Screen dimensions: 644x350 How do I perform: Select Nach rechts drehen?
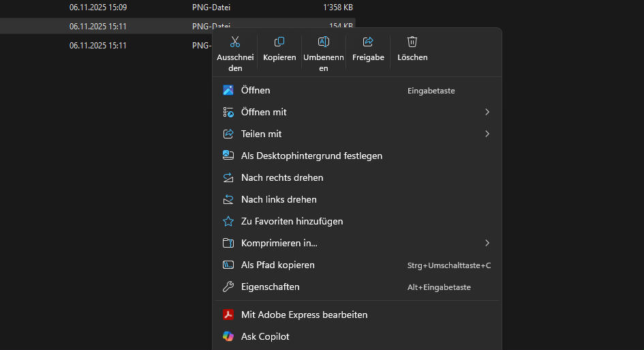click(282, 177)
